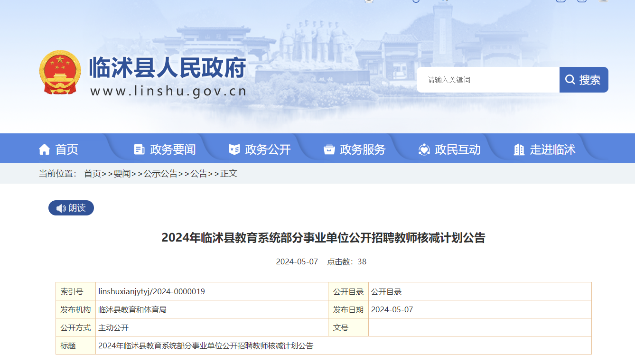Click the magnifier icon in search button
This screenshot has width=635, height=364.
tap(570, 80)
